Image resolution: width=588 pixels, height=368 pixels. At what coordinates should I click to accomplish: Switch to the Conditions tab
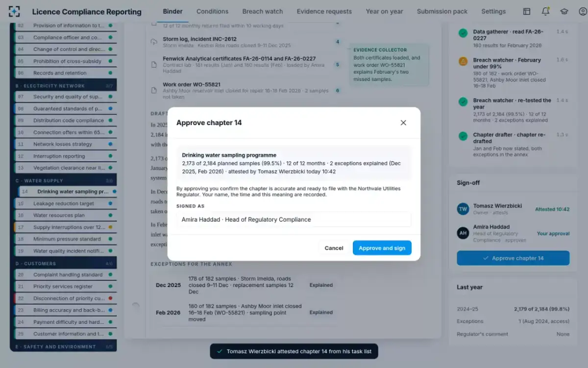(212, 11)
